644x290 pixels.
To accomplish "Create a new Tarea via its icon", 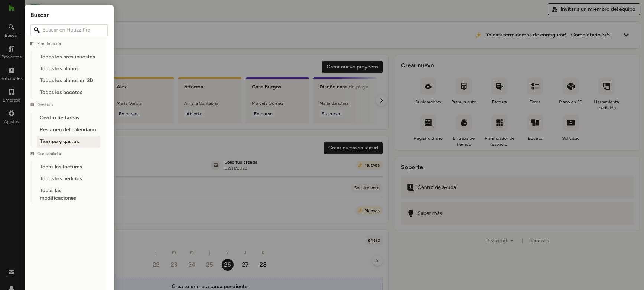I will 535,87.
